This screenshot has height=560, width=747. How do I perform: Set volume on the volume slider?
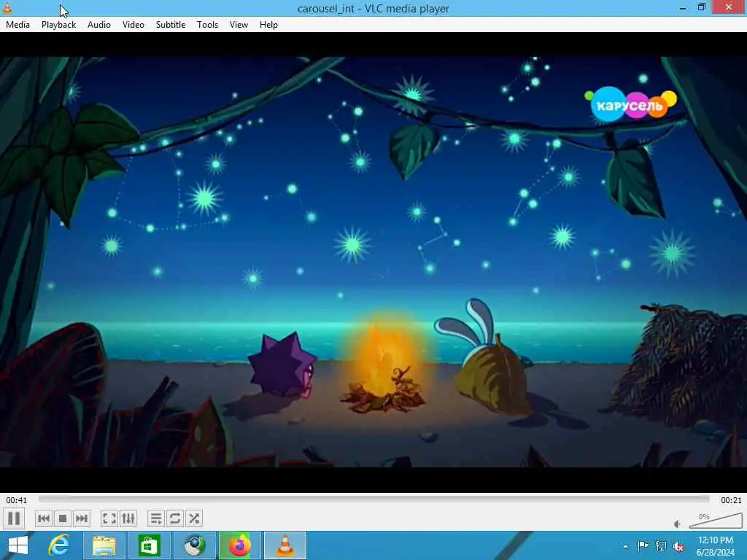click(716, 521)
